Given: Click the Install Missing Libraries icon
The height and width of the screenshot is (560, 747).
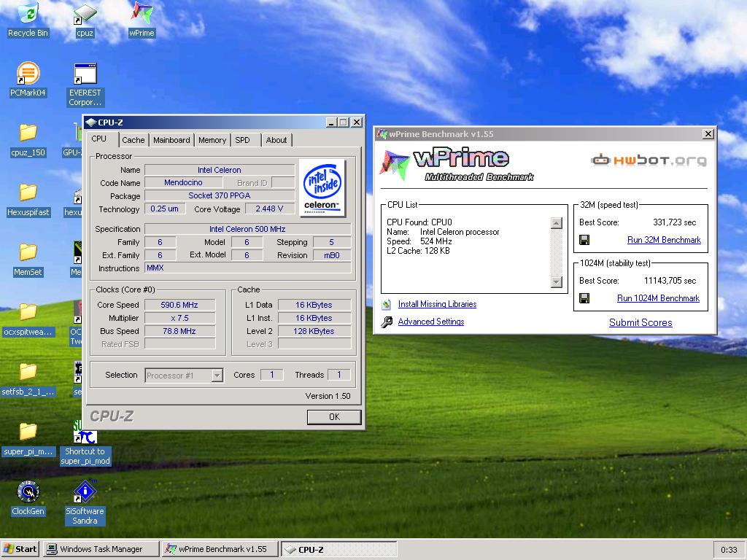Looking at the screenshot, I should (387, 304).
